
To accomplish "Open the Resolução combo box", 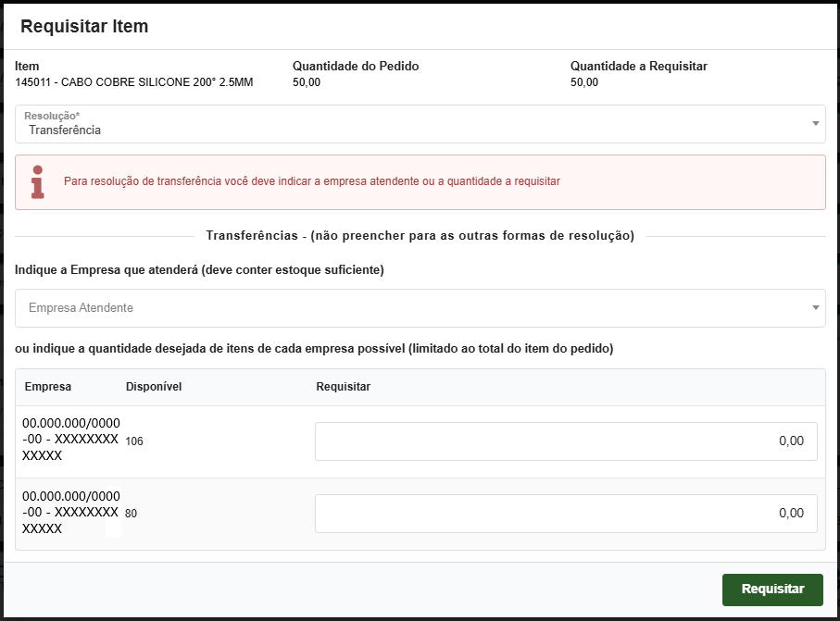I will point(417,122).
